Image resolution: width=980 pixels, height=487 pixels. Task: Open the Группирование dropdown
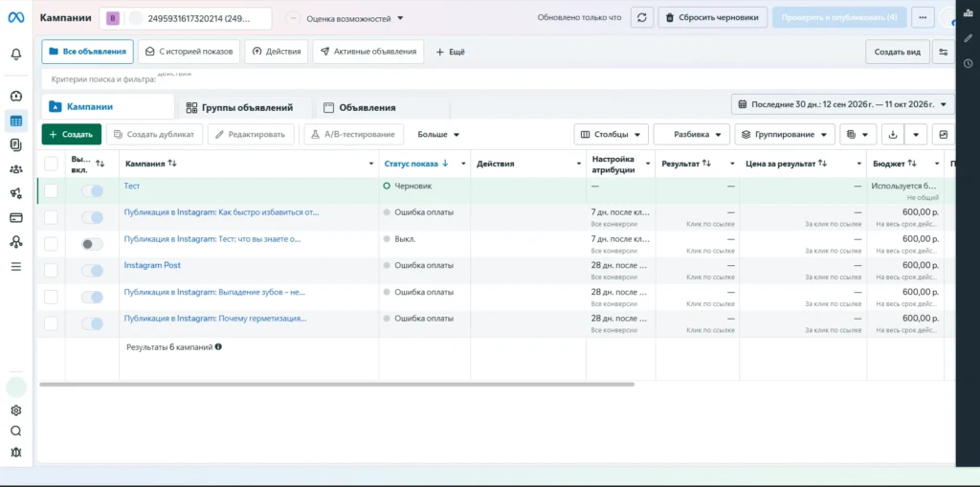click(x=785, y=134)
